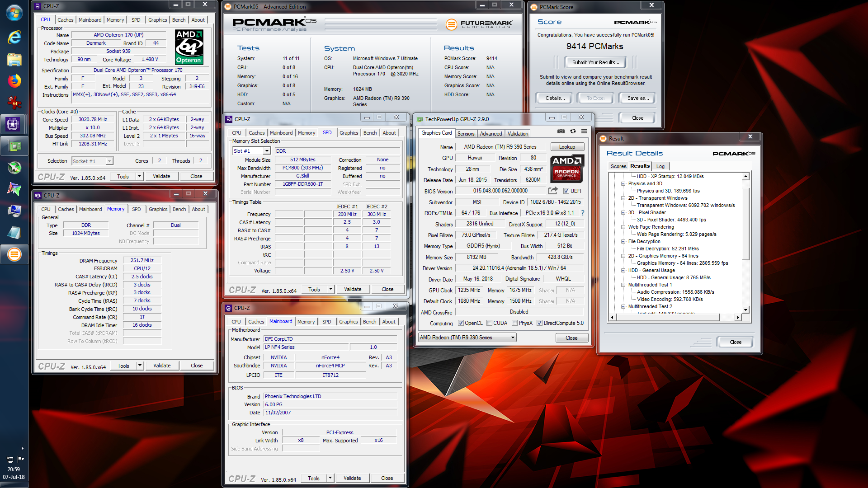Image resolution: width=868 pixels, height=488 pixels.
Task: Open Log tab in Result Details
Action: click(x=660, y=166)
